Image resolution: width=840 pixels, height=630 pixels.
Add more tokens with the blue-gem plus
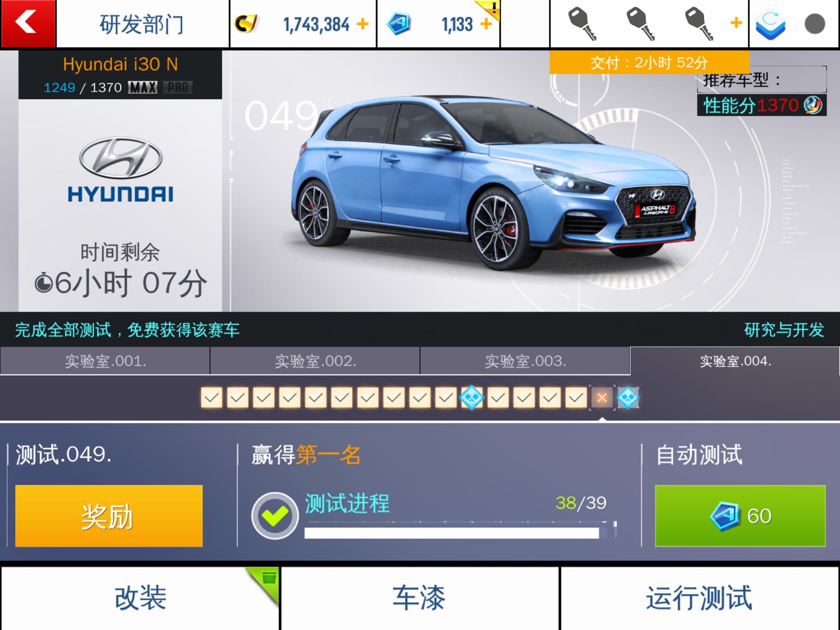[486, 24]
